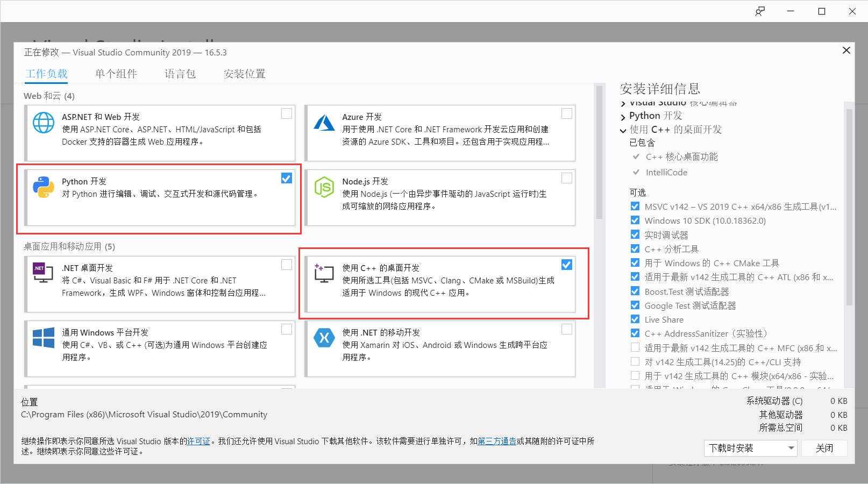Screen dimensions: 868x484
Task: Open the 语言包 tab
Action: pos(180,74)
